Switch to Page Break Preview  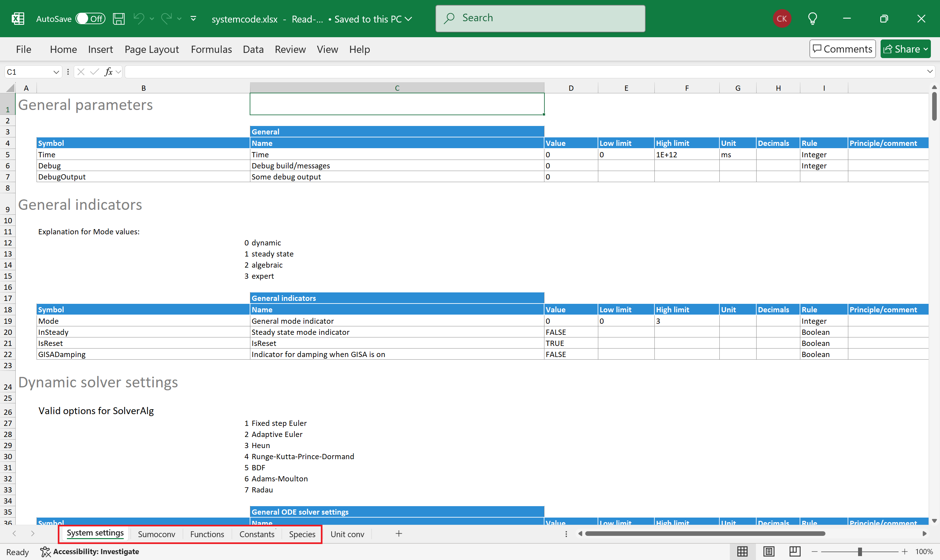(x=795, y=552)
